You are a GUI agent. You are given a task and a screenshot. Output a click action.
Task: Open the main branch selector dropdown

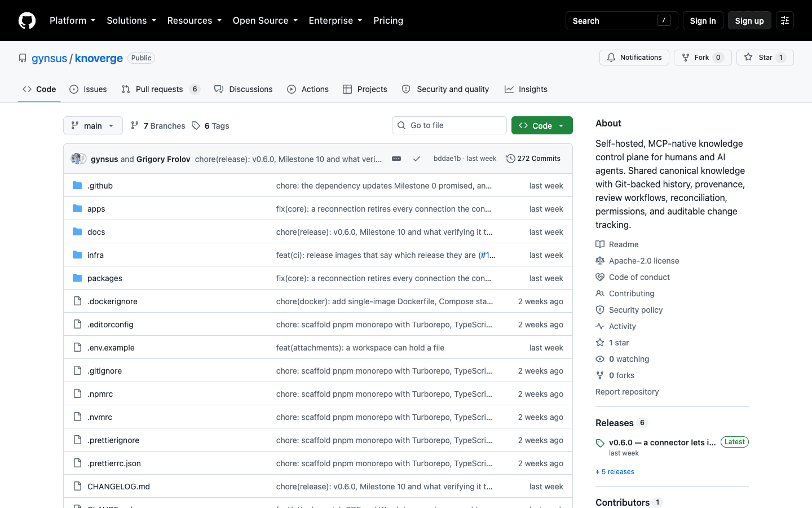(x=93, y=125)
